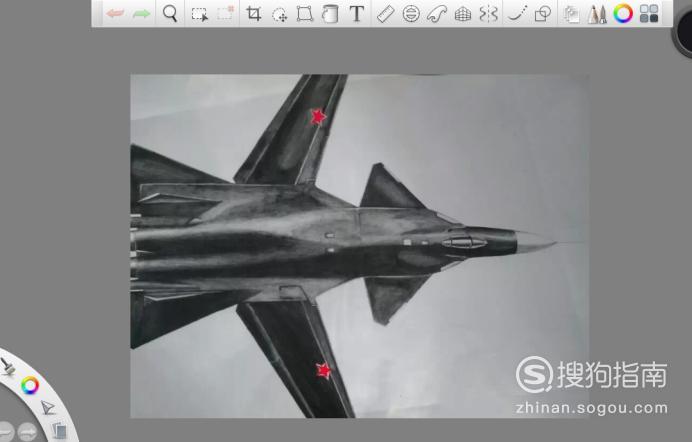This screenshot has width=692, height=442.
Task: Select the Distort transform tool
Action: point(305,14)
